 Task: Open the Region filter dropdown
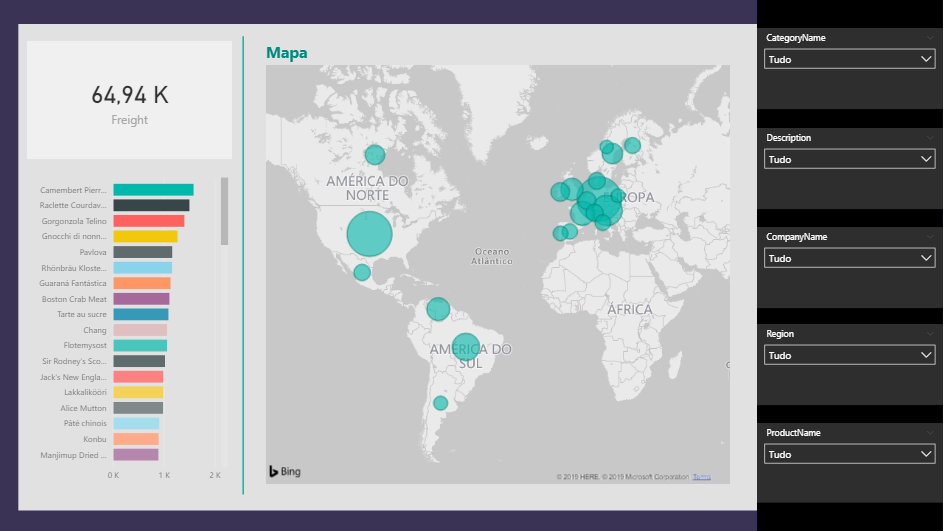pyautogui.click(x=849, y=355)
